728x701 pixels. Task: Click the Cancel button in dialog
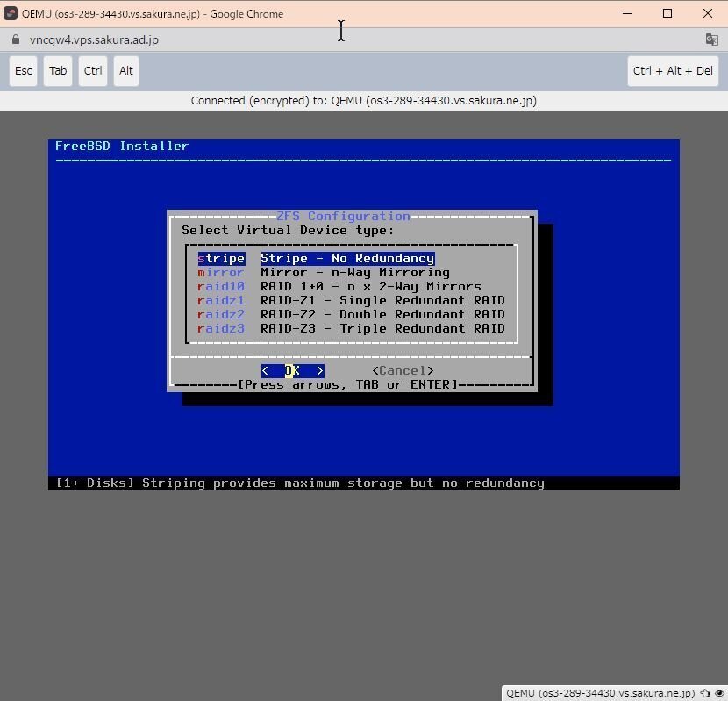403,371
